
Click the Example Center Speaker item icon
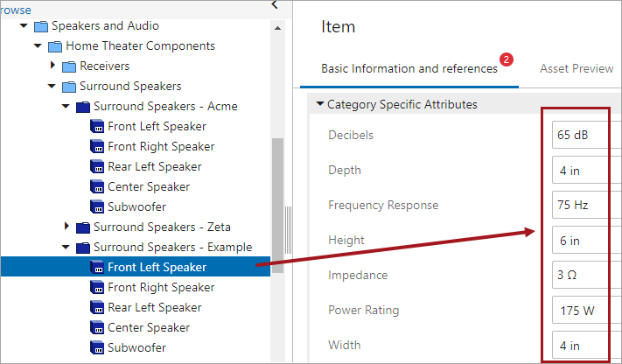97,328
